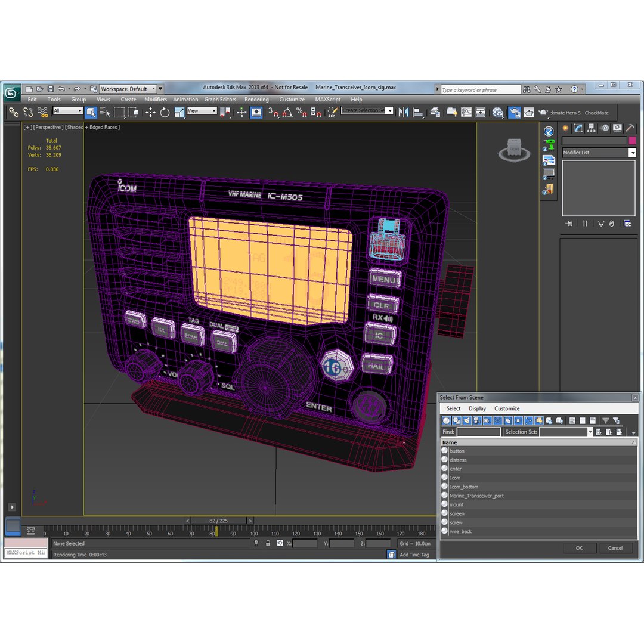The height and width of the screenshot is (644, 644).
Task: Open the Modifiers menu
Action: 156,100
